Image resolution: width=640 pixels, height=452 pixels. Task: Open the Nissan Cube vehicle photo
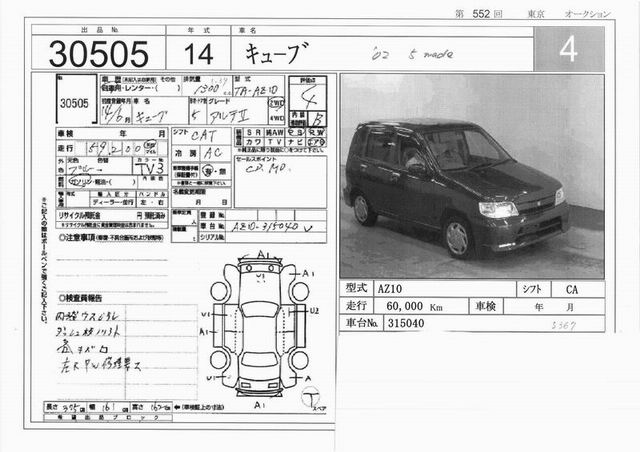472,176
